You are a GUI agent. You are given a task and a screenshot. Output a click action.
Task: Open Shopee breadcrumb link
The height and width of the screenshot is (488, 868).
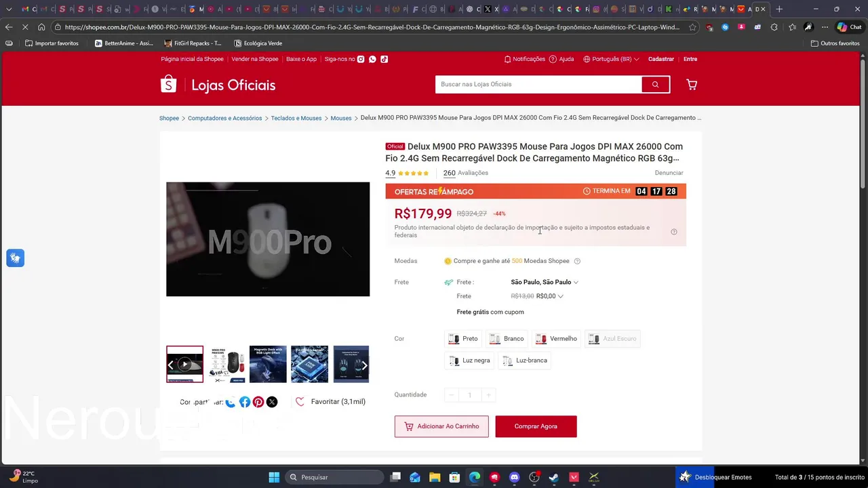click(x=169, y=118)
